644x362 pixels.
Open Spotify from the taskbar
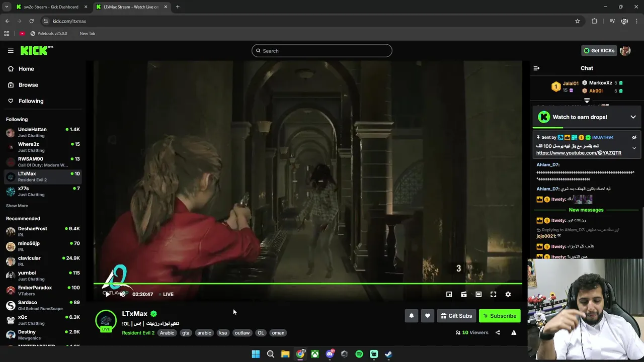tap(359, 354)
